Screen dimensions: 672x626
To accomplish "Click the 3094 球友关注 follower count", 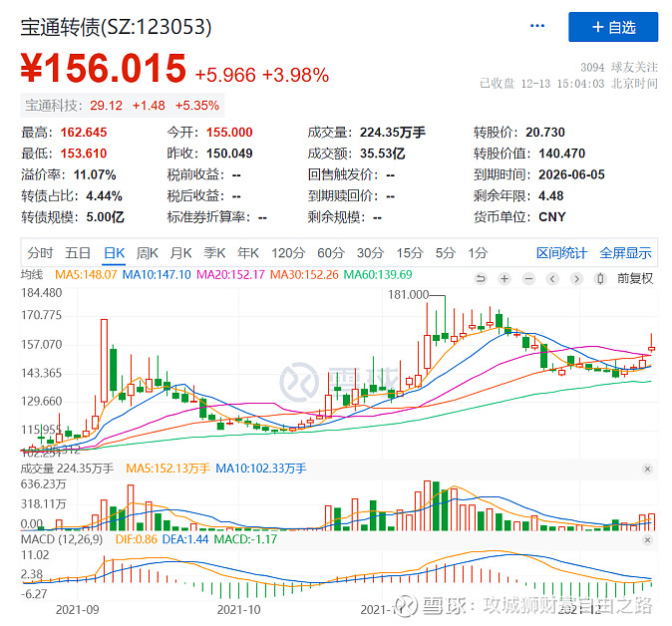I will click(x=619, y=67).
